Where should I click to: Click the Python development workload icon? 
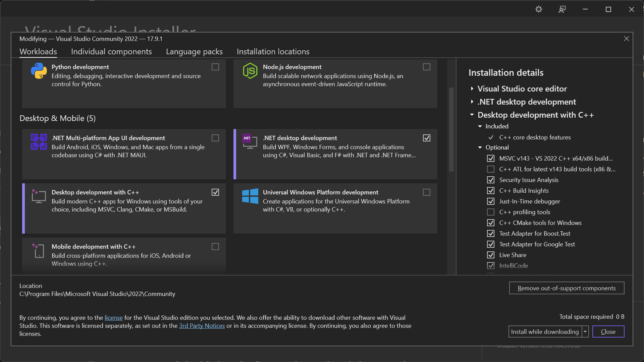click(x=39, y=71)
